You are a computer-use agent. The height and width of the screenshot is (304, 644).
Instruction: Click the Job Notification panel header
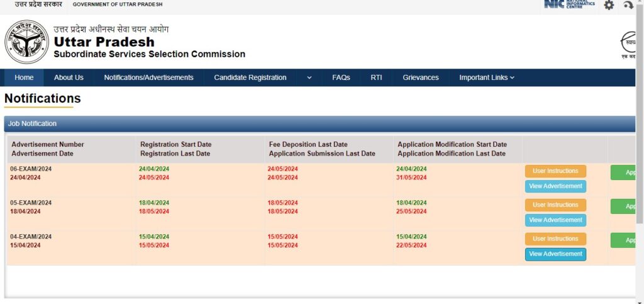[x=319, y=123]
